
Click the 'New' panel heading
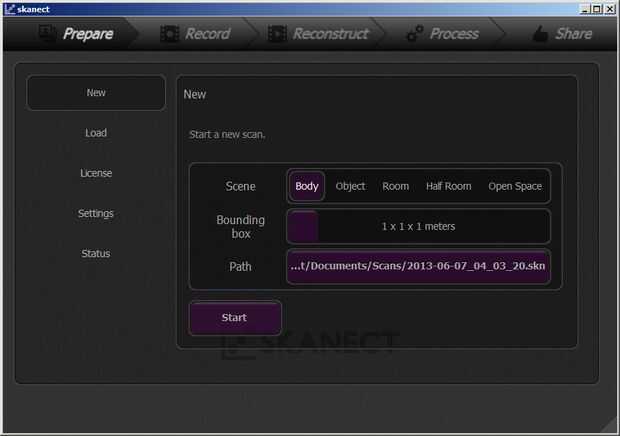pyautogui.click(x=195, y=94)
